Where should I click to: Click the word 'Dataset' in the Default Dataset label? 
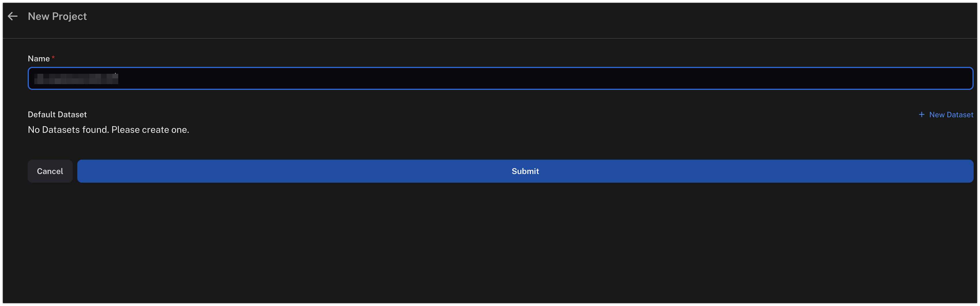coord(72,114)
